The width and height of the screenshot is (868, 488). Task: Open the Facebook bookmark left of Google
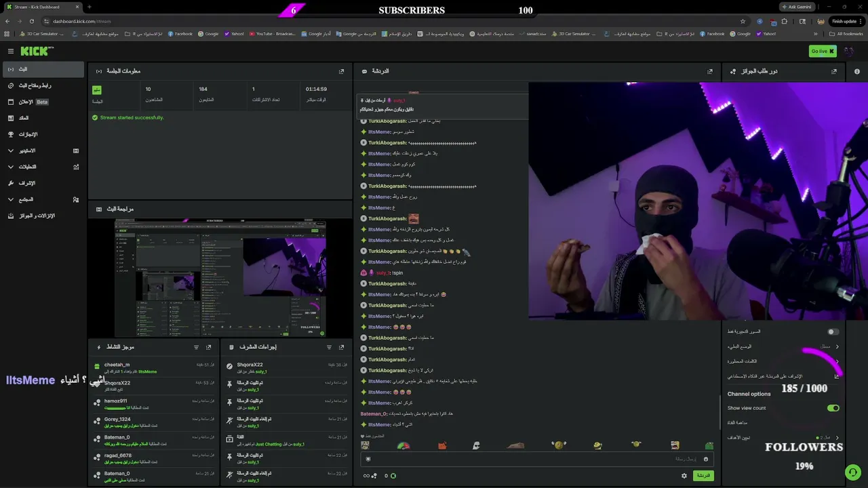click(x=180, y=34)
